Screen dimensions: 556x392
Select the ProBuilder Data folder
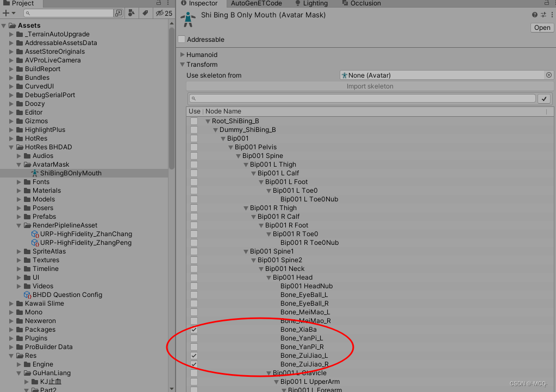[x=48, y=347]
